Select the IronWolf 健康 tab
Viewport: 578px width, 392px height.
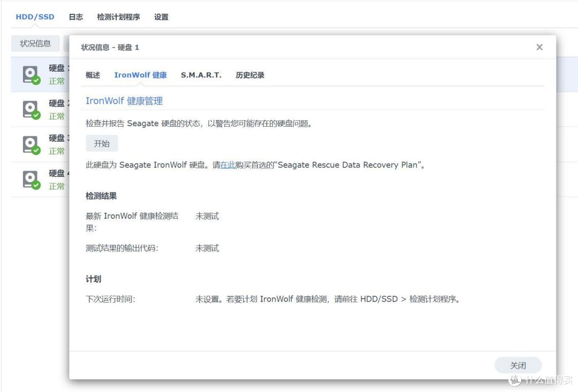(x=140, y=75)
